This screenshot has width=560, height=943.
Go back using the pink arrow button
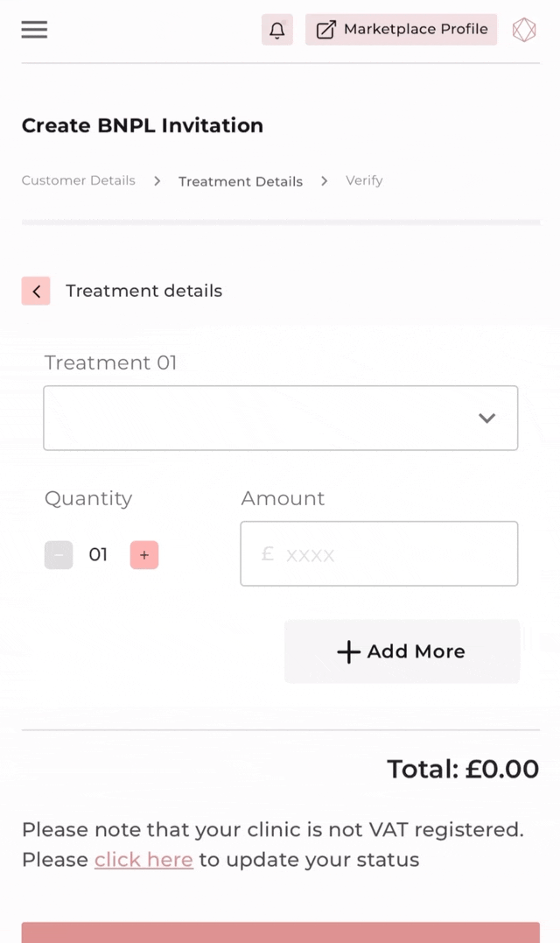36,291
